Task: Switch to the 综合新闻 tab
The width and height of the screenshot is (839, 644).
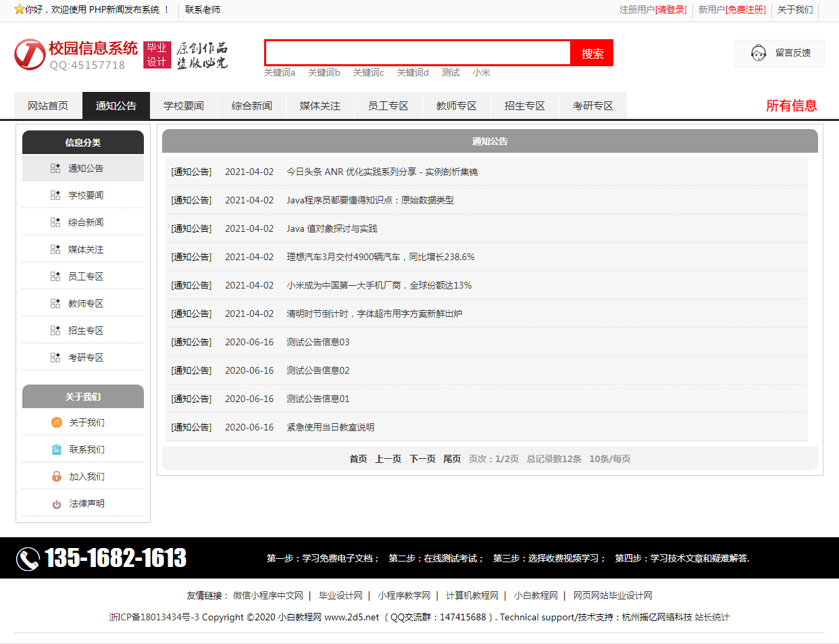Action: click(x=252, y=105)
